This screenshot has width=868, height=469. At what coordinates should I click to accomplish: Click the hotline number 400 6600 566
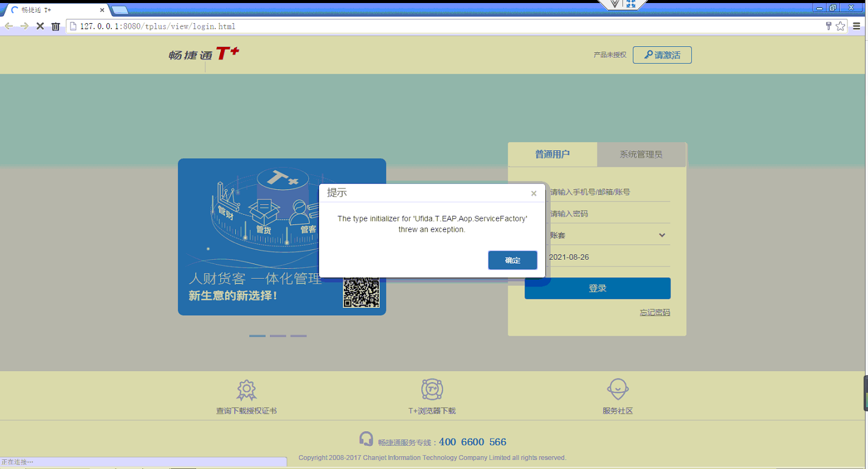472,442
